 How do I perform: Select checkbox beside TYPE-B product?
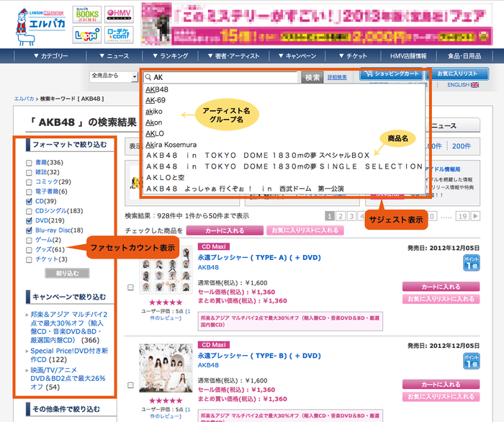(x=130, y=385)
